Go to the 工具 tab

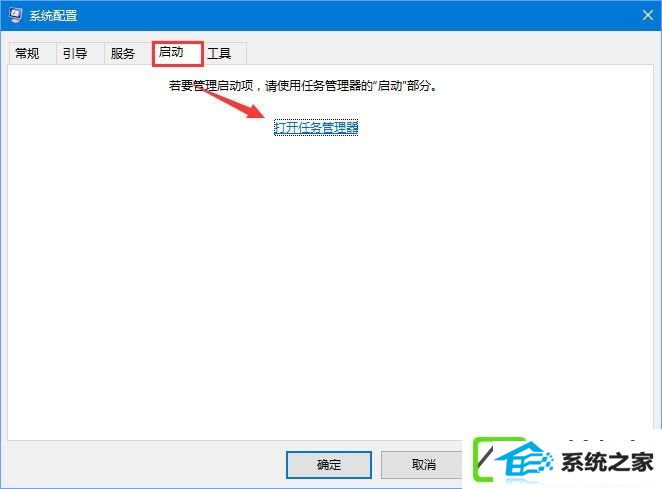click(x=219, y=54)
